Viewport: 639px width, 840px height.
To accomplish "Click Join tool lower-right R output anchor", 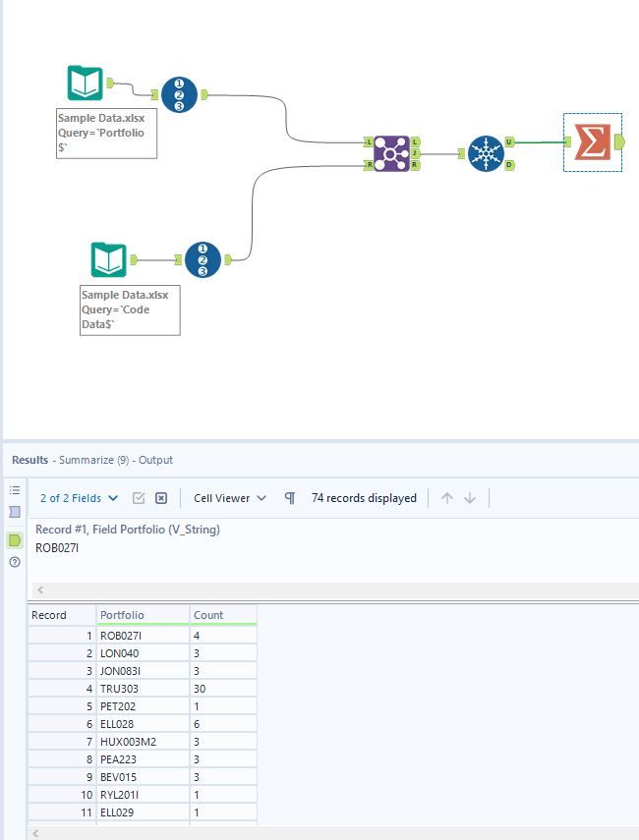I will tap(416, 165).
